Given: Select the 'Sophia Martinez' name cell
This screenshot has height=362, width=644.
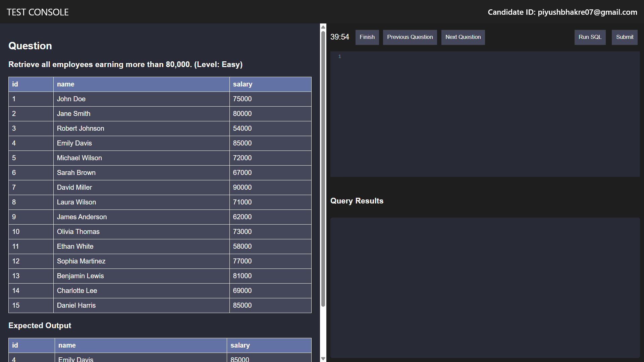Looking at the screenshot, I should (x=142, y=261).
